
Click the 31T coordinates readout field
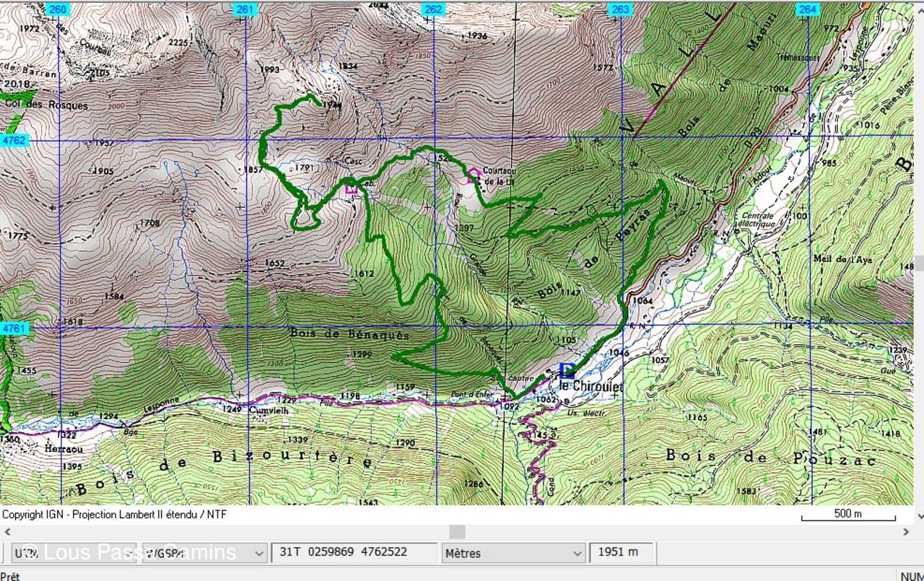coord(354,552)
